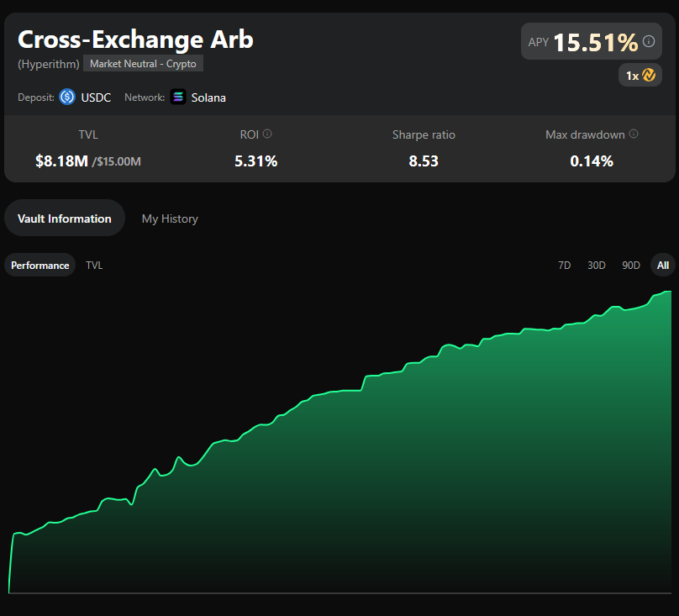The image size is (679, 616).
Task: Click the Cross-Exchange Arb title
Action: 135,39
